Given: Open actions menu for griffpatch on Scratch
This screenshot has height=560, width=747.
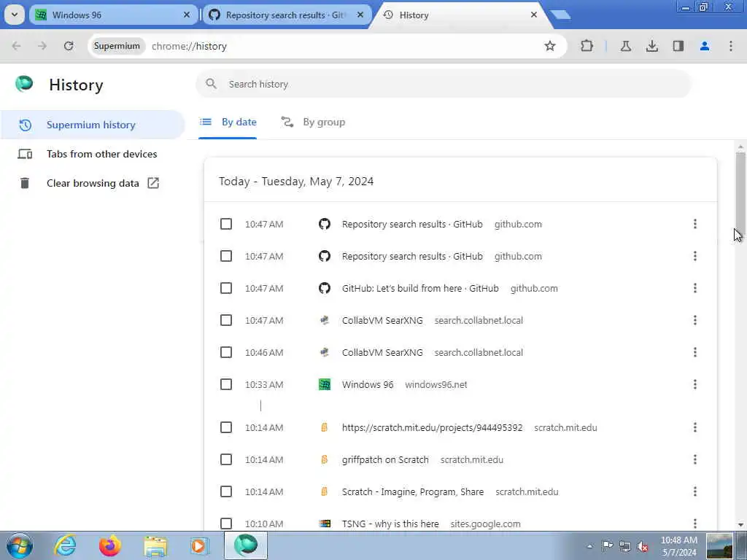Looking at the screenshot, I should [695, 459].
